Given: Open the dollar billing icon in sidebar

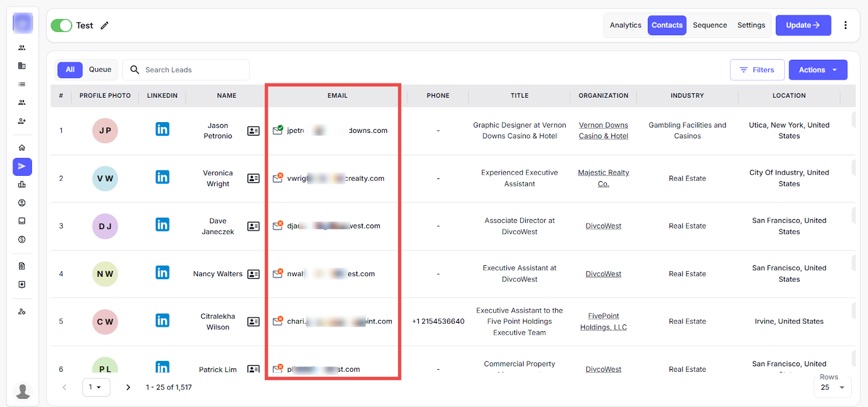Looking at the screenshot, I should 22,239.
